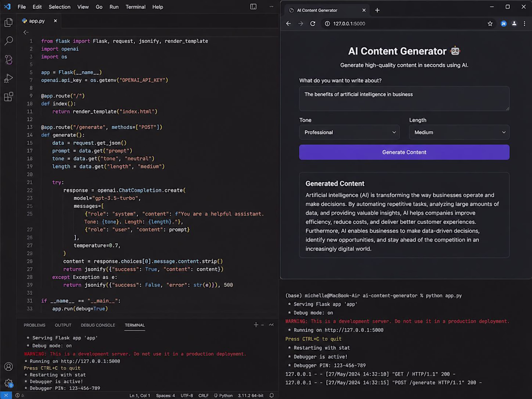Screen dimensions: 532x399
Task: Switch to the PROBLEMS panel tab
Action: [x=34, y=325]
